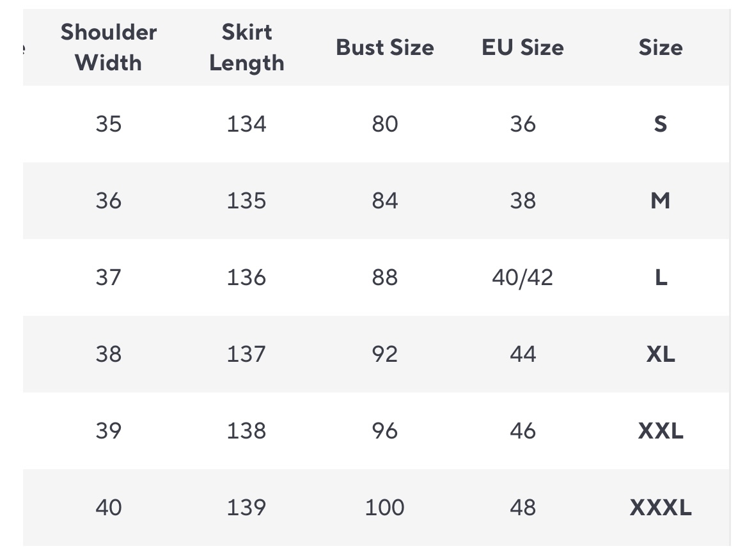Click bust size value 100
The image size is (754, 560).
pos(384,508)
